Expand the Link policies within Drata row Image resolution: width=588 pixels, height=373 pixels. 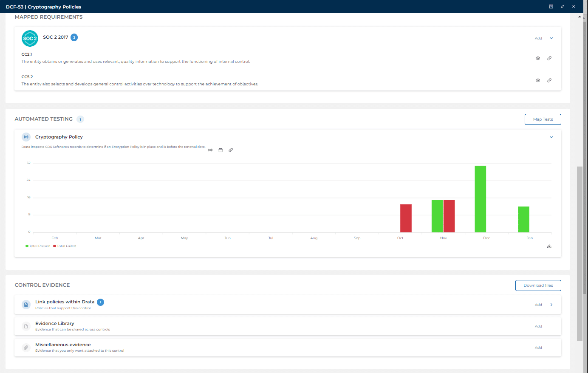551,305
